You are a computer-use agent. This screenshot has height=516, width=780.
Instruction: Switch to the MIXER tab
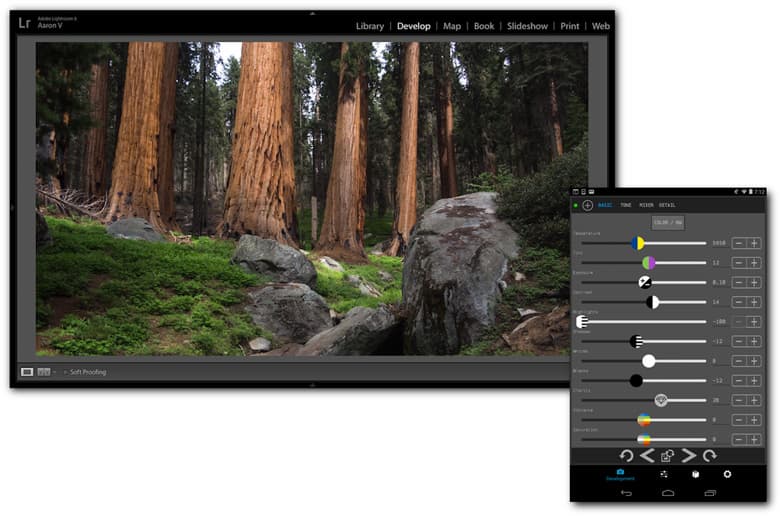(x=646, y=205)
